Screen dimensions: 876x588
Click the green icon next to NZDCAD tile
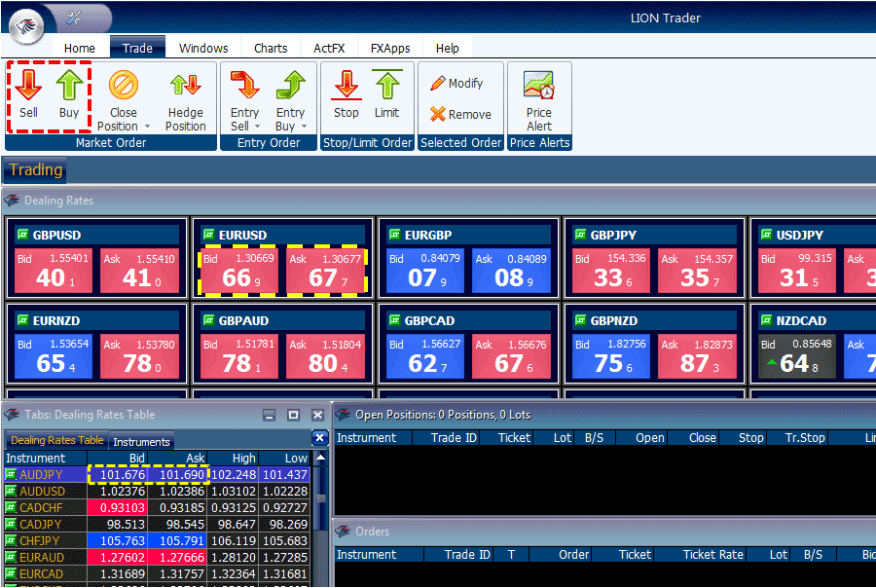coord(767,320)
